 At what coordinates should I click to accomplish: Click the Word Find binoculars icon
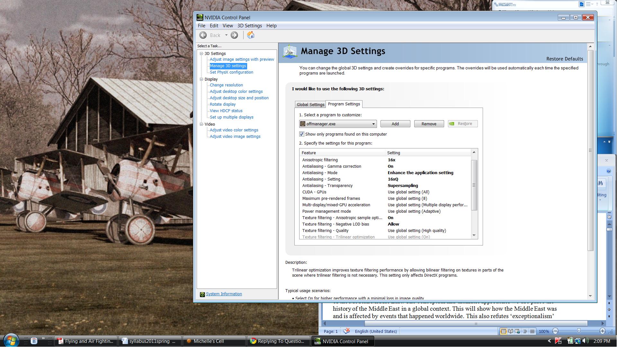coord(600,183)
